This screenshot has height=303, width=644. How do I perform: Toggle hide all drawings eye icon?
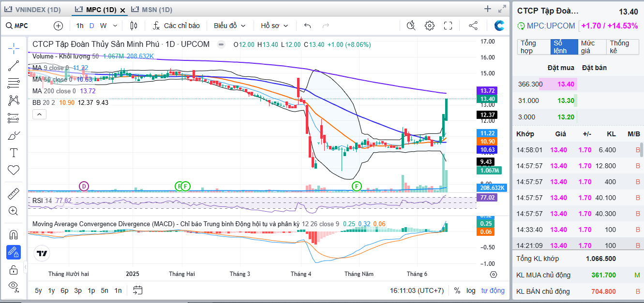pyautogui.click(x=14, y=286)
